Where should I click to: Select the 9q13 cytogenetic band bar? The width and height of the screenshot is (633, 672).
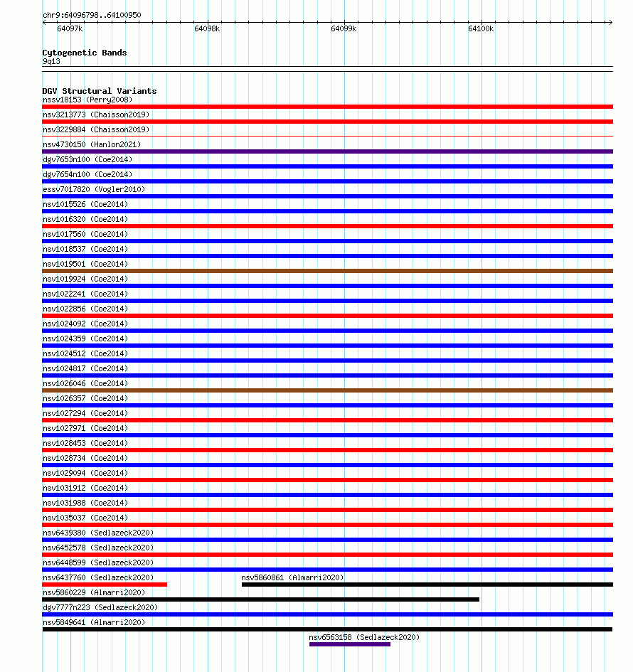click(327, 69)
